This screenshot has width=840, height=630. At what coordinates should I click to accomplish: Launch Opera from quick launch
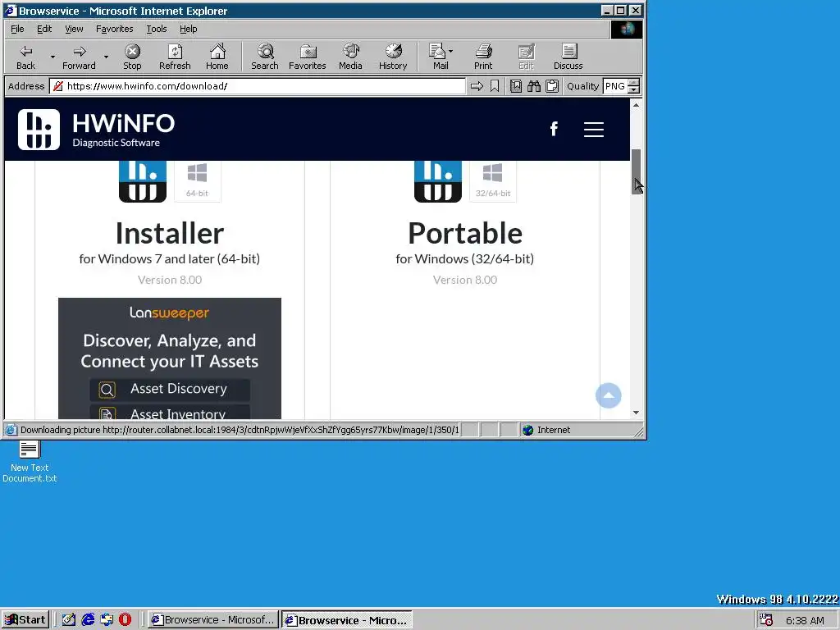coord(125,620)
